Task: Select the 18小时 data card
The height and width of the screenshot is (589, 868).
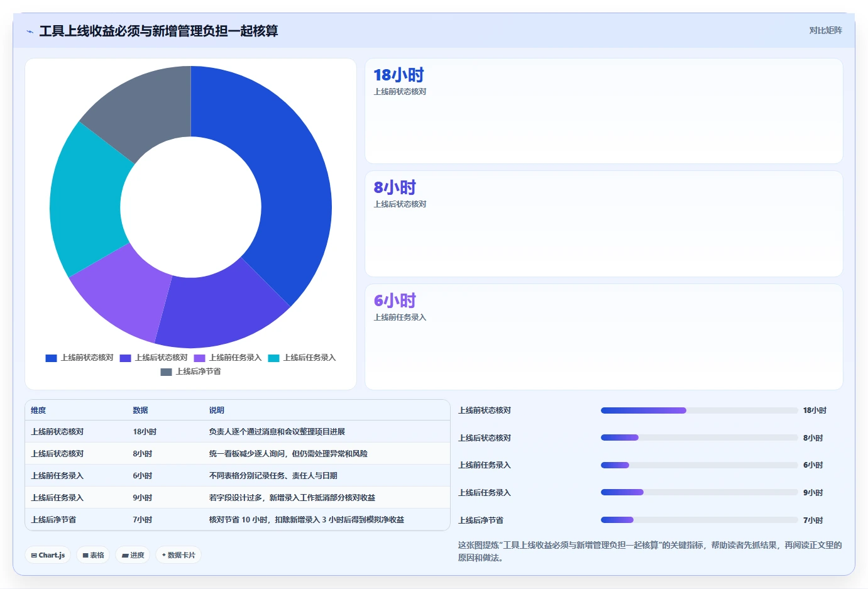Action: pos(603,111)
